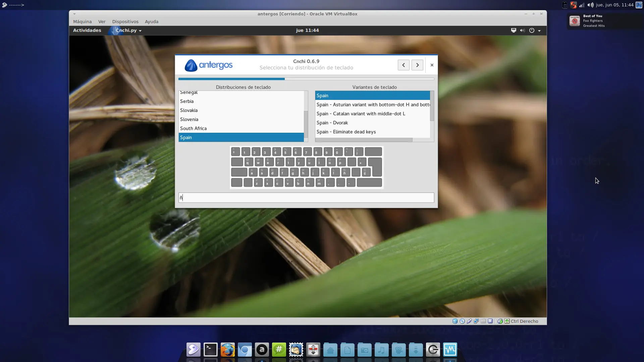Open the VirtualBox window menu arrow in titlebar

[74, 14]
